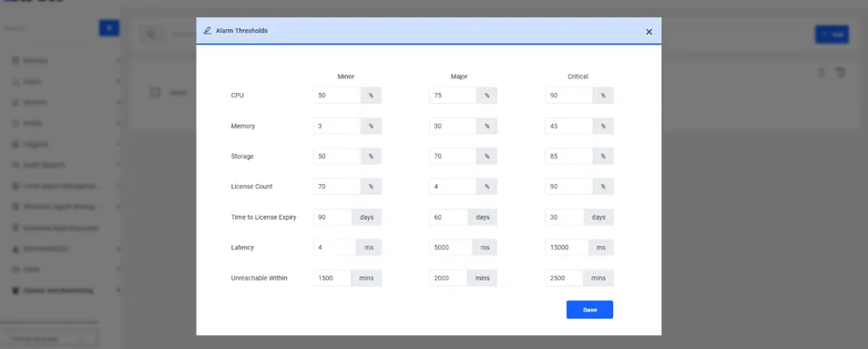868x349 pixels.
Task: Focus the Memory Minor value field
Action: [x=337, y=126]
